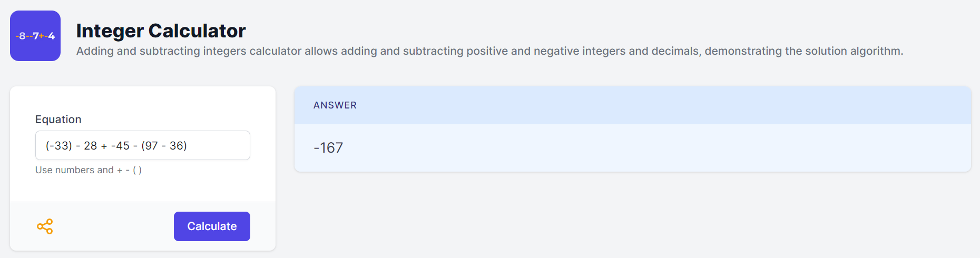Click the '-8--7+-4' text inside the logo
Screen dimensions: 980x258
(35, 36)
